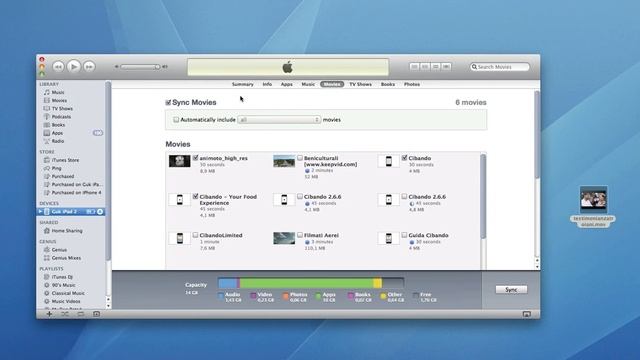Click the Apple logo status display

coord(288,67)
